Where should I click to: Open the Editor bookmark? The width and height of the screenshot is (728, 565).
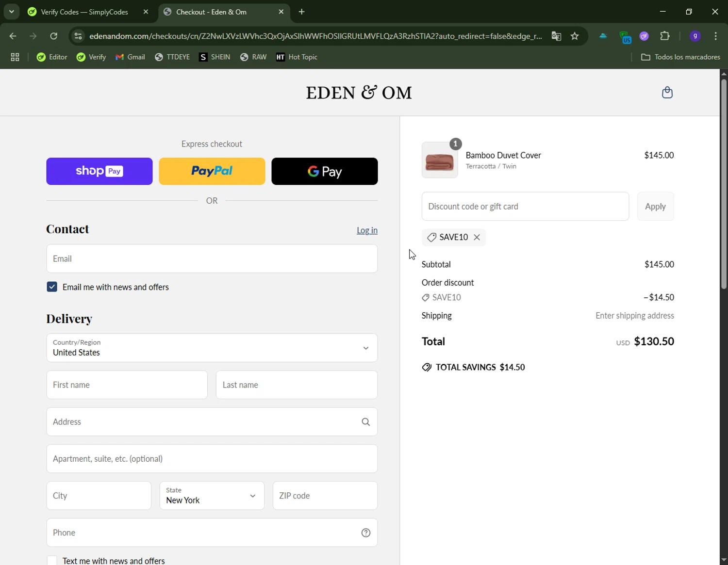click(52, 57)
